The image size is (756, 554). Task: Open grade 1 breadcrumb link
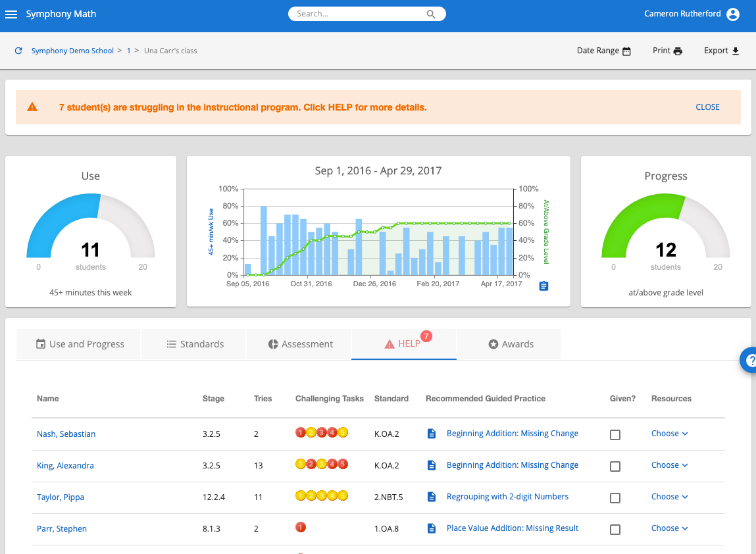click(x=129, y=51)
